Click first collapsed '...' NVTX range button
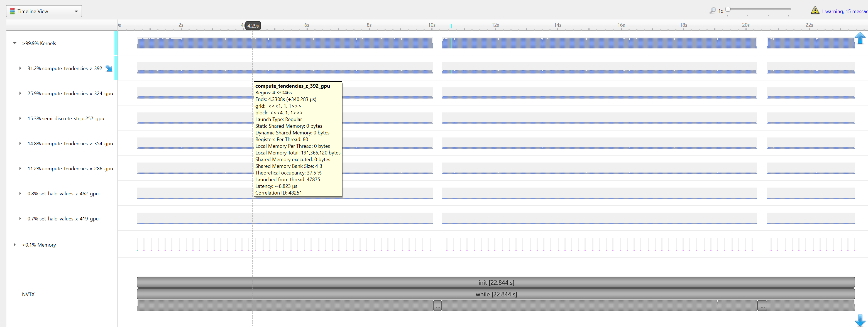 coord(437,306)
